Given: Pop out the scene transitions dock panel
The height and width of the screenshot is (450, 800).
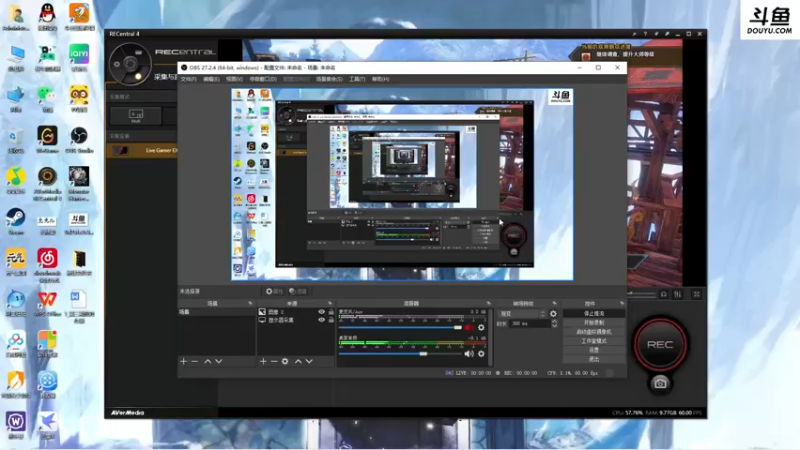Looking at the screenshot, I should [555, 304].
